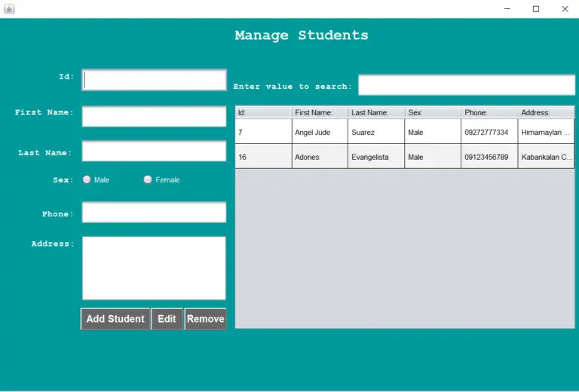Click the Sex: column header
This screenshot has height=392, width=579.
click(433, 112)
